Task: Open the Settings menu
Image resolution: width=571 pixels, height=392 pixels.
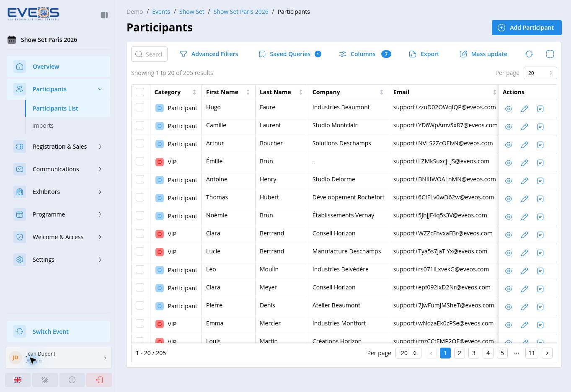Action: coord(58,260)
